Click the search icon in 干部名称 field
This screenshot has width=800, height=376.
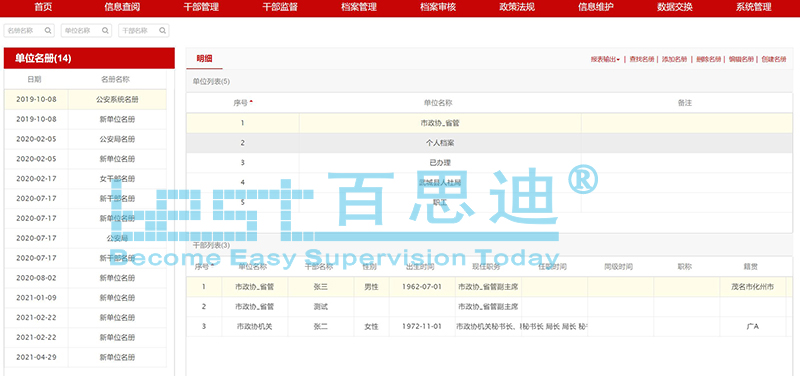(x=162, y=31)
